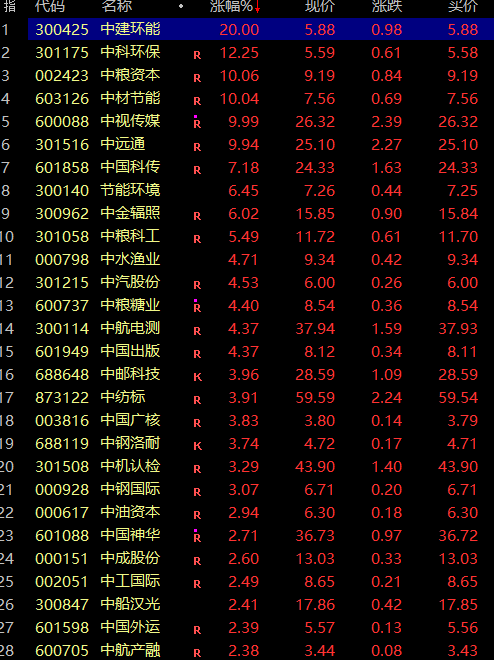
Task: Sort by the 涨幅% column header
Action: pyautogui.click(x=231, y=6)
